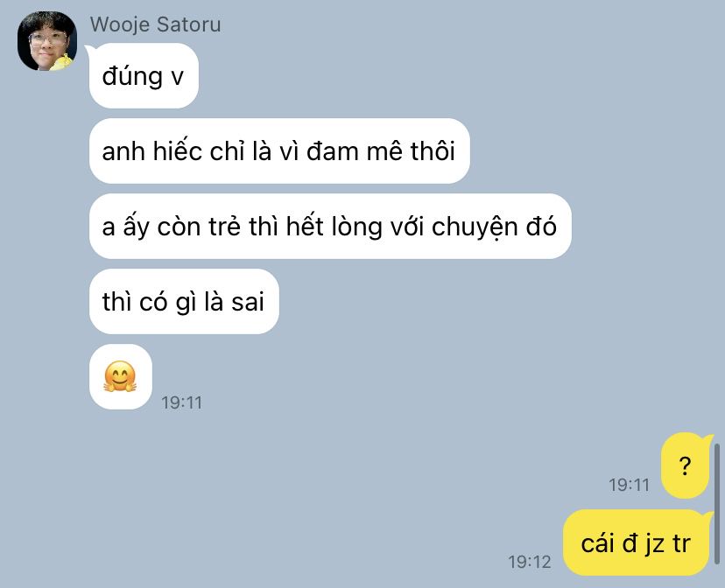
Task: Click the word "sai" in the fourth message
Action: (248, 303)
